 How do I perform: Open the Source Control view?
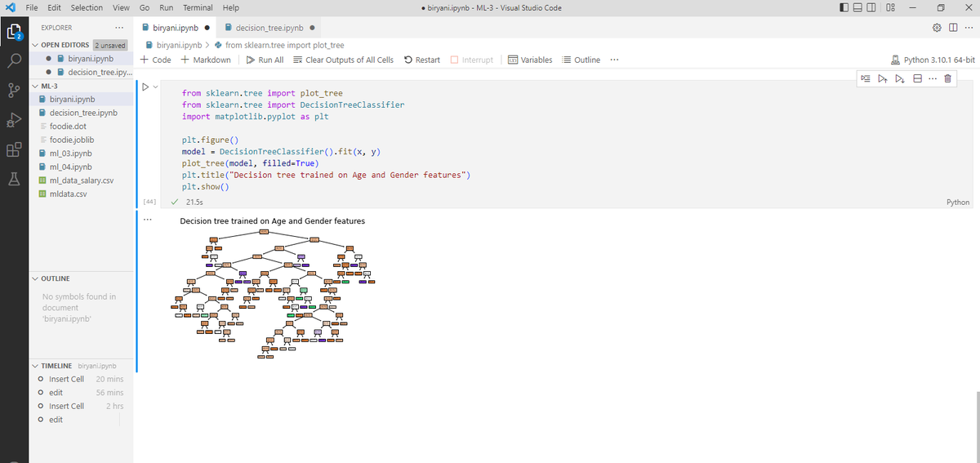coord(14,91)
